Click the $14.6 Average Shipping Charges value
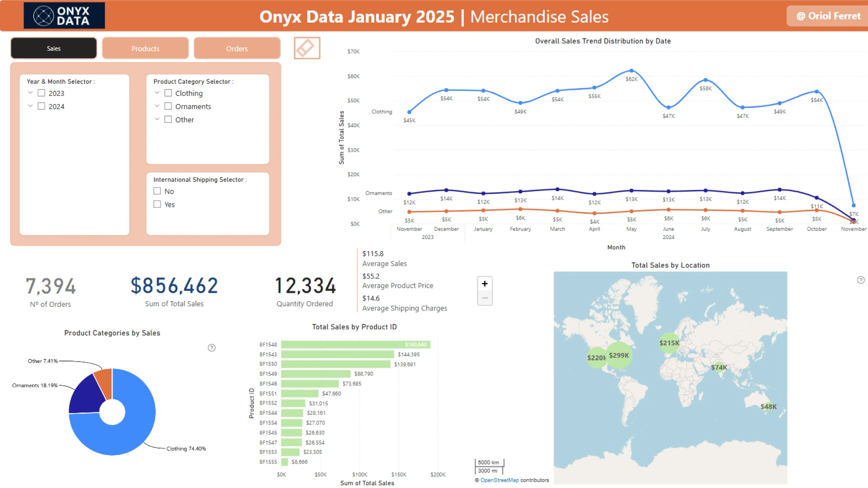The width and height of the screenshot is (868, 488). click(371, 298)
